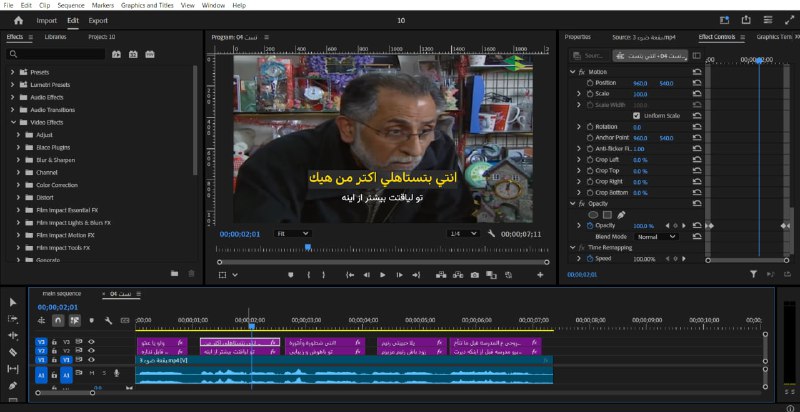Toggle Linked Selection button in timeline
Image resolution: width=800 pixels, height=412 pixels.
[75, 321]
